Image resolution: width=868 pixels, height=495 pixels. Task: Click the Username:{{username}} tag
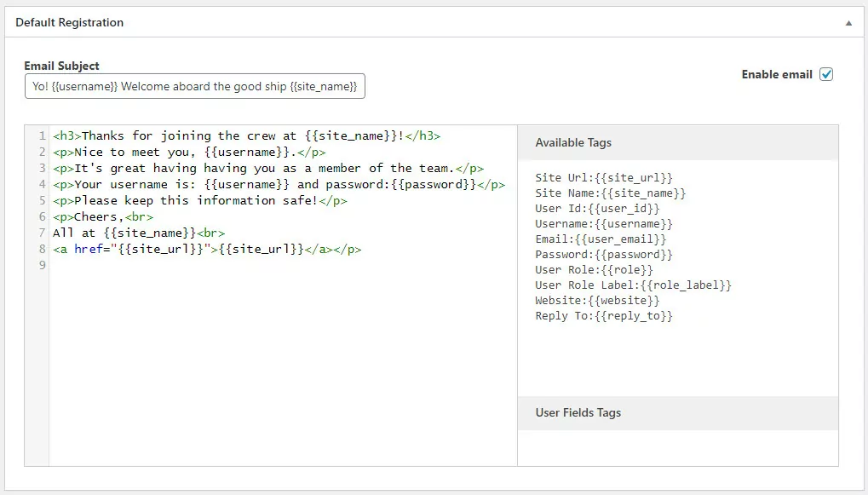click(604, 224)
